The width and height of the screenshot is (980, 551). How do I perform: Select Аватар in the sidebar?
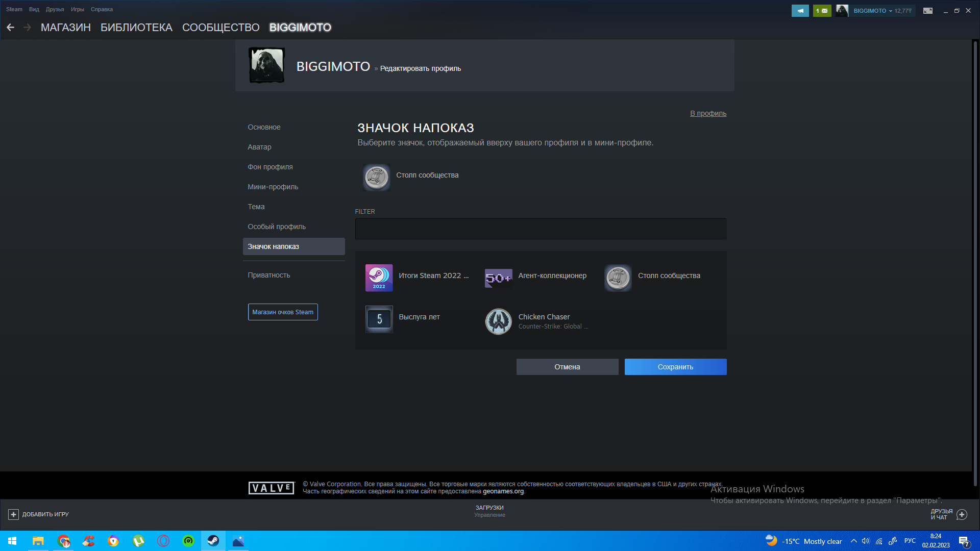[259, 147]
